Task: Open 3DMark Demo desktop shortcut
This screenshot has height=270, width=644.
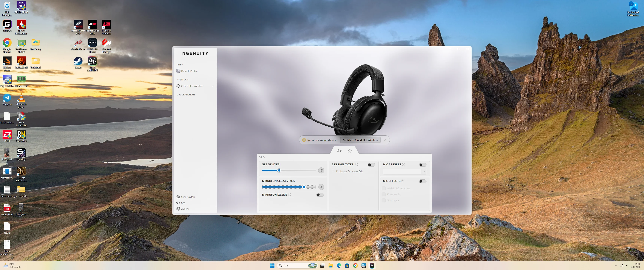Action: point(7,64)
